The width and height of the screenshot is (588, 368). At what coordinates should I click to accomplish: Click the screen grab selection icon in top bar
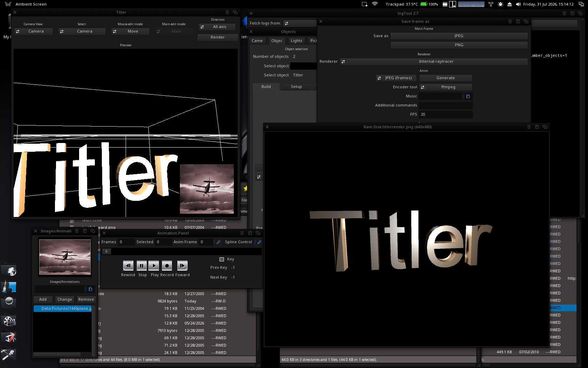[364, 4]
